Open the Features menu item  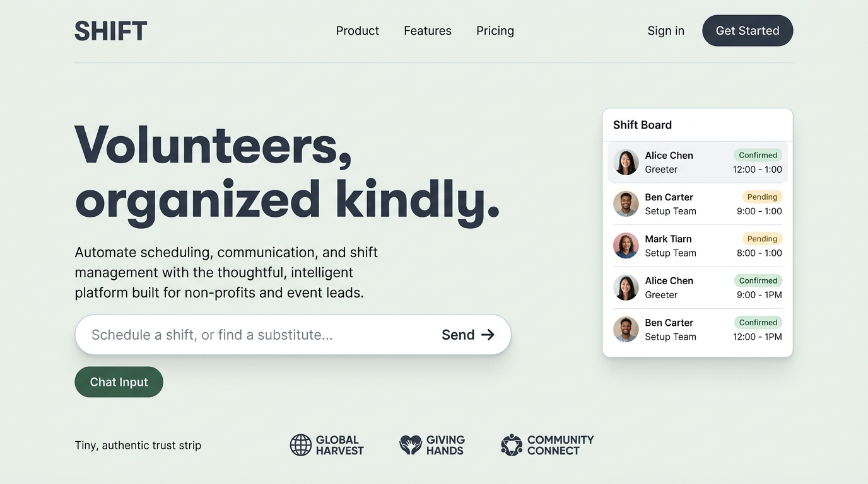pos(428,31)
